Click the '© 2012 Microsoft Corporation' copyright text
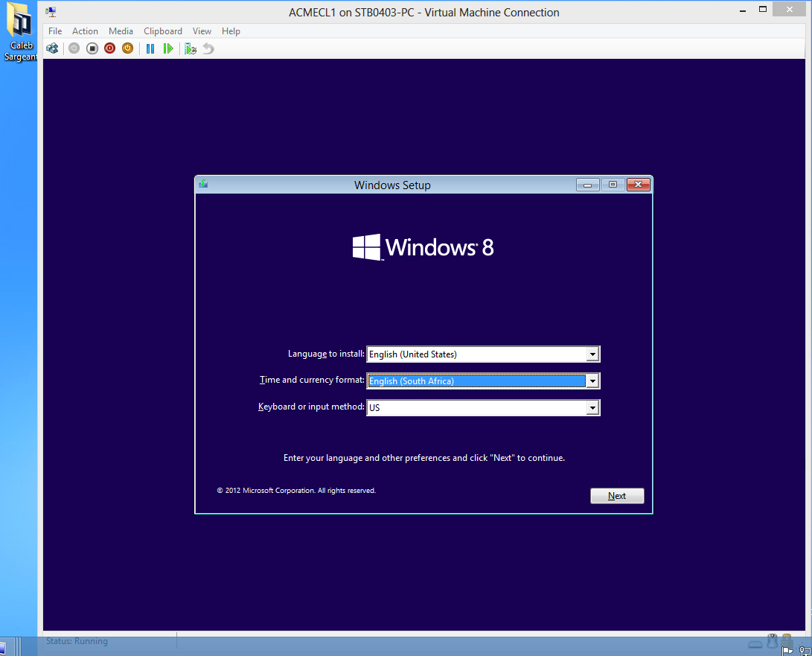 pyautogui.click(x=296, y=490)
